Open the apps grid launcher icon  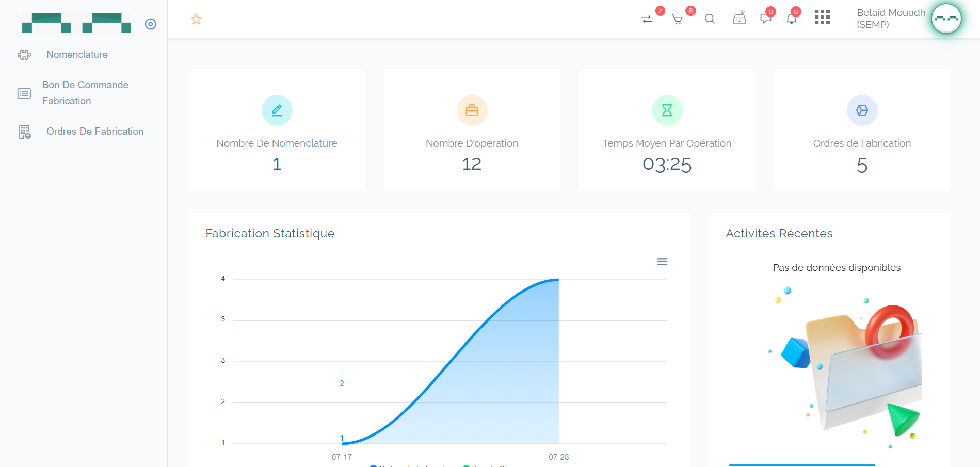pos(822,18)
